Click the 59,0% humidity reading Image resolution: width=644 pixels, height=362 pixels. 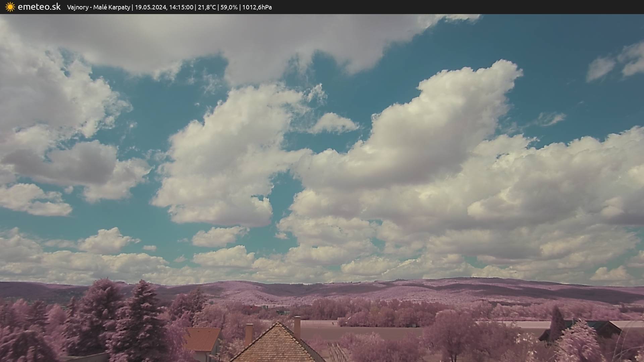[x=229, y=7]
